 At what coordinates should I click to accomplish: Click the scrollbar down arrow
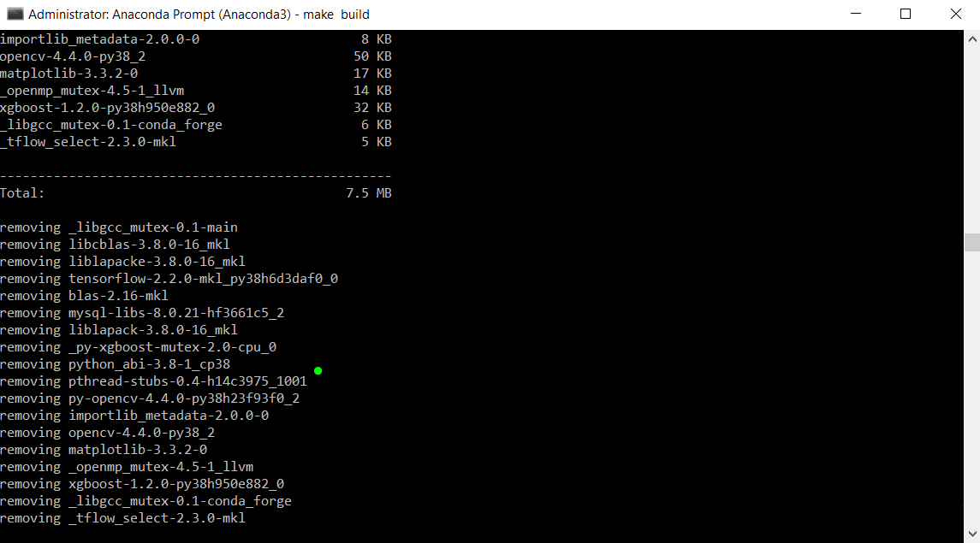pyautogui.click(x=972, y=534)
